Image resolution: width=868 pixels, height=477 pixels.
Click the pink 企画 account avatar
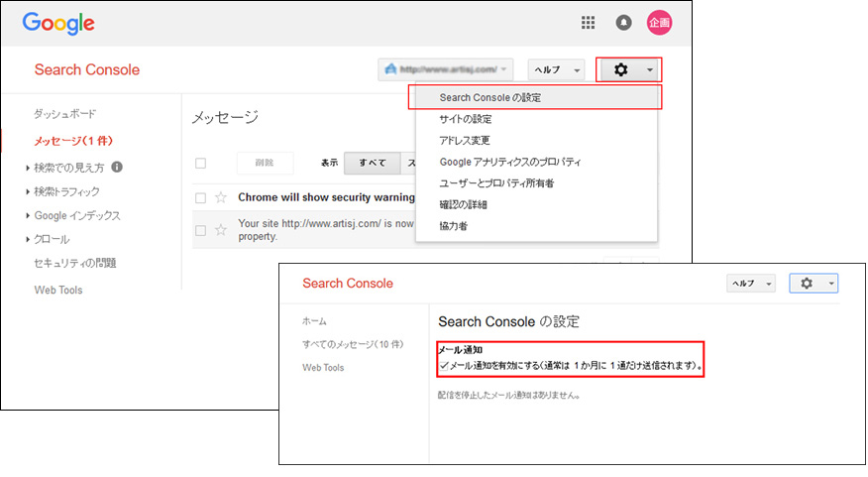[659, 23]
